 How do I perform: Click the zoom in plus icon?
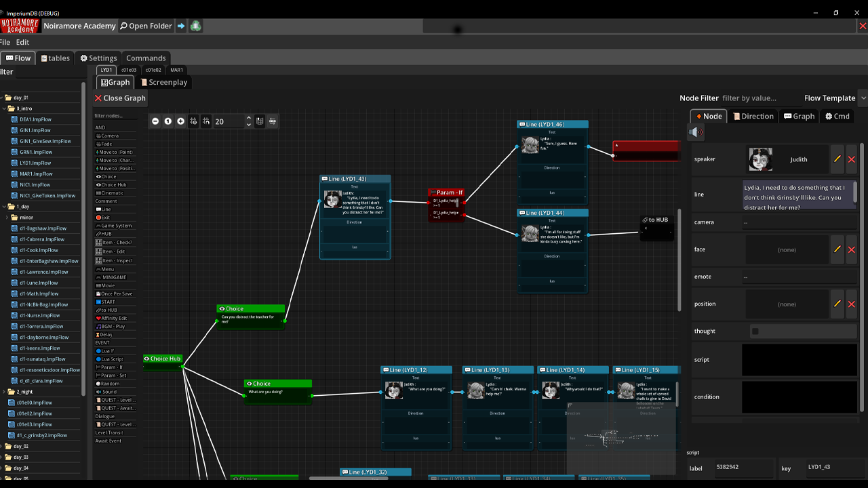click(x=180, y=121)
